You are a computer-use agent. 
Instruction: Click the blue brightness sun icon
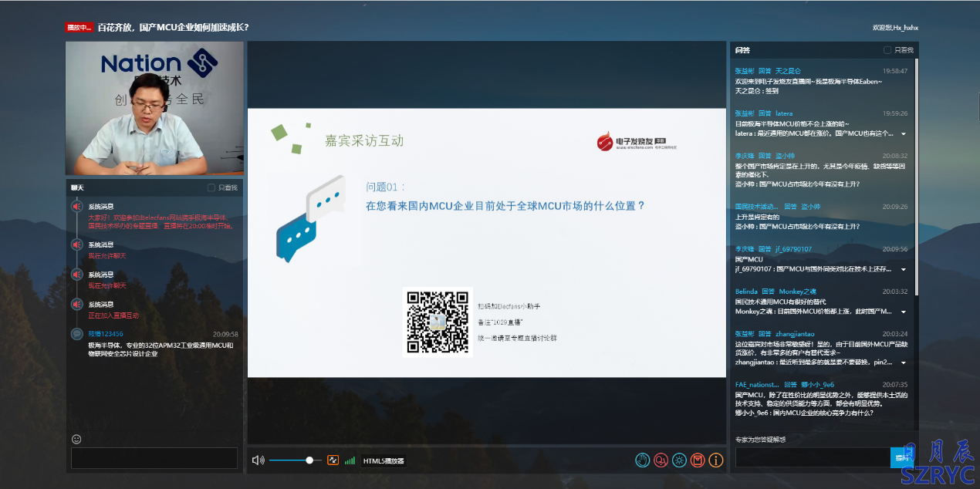[x=679, y=460]
